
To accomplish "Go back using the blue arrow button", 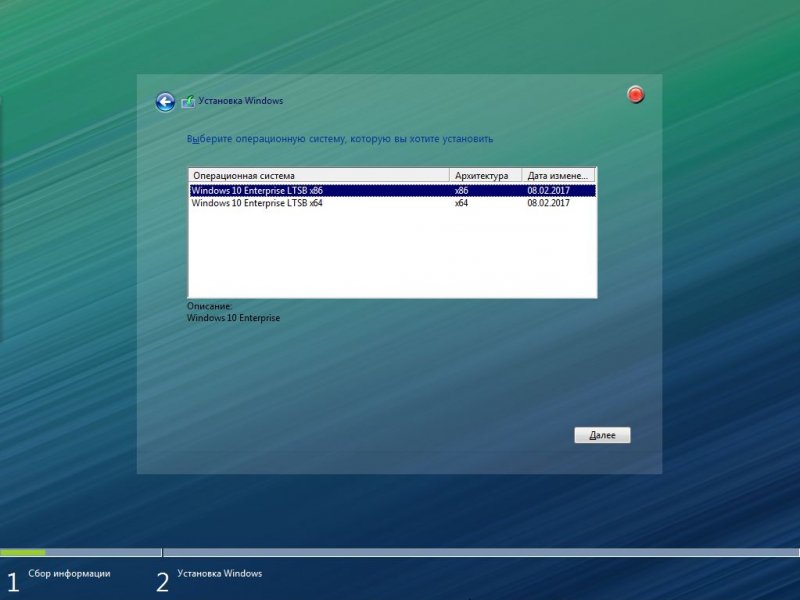I will point(165,102).
